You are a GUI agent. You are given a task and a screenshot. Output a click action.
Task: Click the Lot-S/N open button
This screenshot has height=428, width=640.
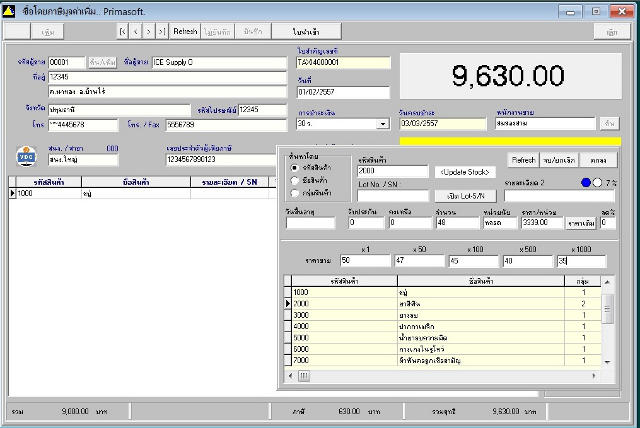coord(465,196)
